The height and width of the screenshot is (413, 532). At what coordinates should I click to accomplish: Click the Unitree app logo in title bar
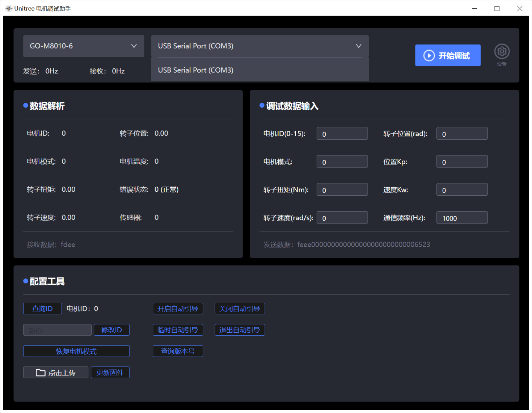tap(9, 8)
